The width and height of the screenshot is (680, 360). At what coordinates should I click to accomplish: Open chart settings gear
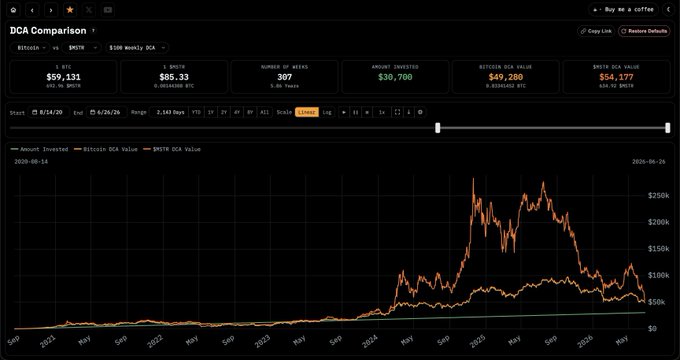[x=420, y=112]
